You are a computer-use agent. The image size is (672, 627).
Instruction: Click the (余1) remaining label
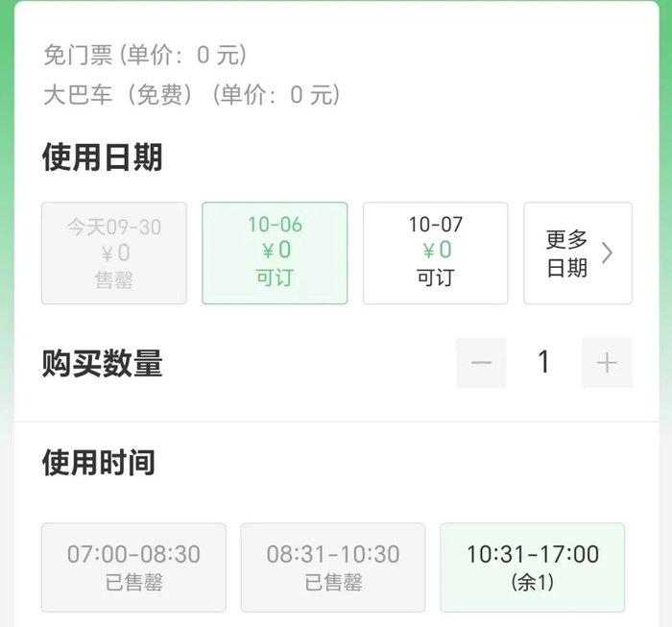(532, 582)
